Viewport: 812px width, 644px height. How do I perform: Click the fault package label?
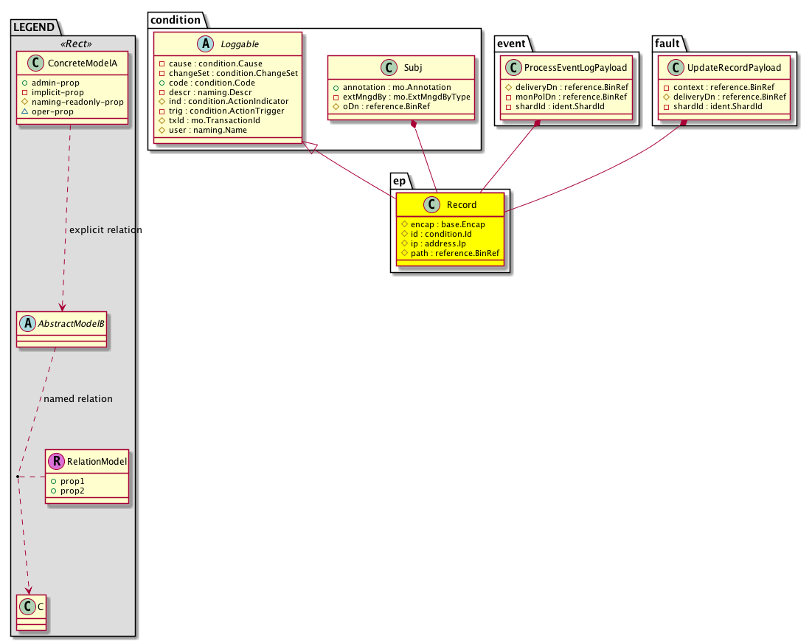(x=667, y=44)
